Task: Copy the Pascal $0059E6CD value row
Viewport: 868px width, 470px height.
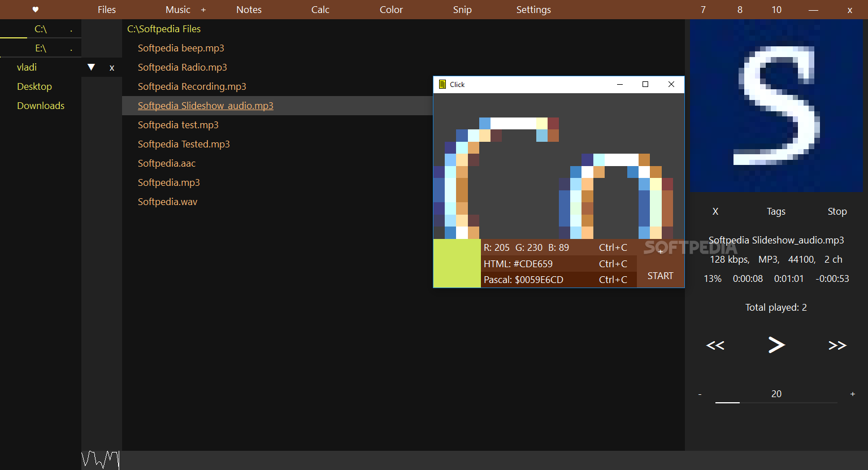Action: click(559, 280)
